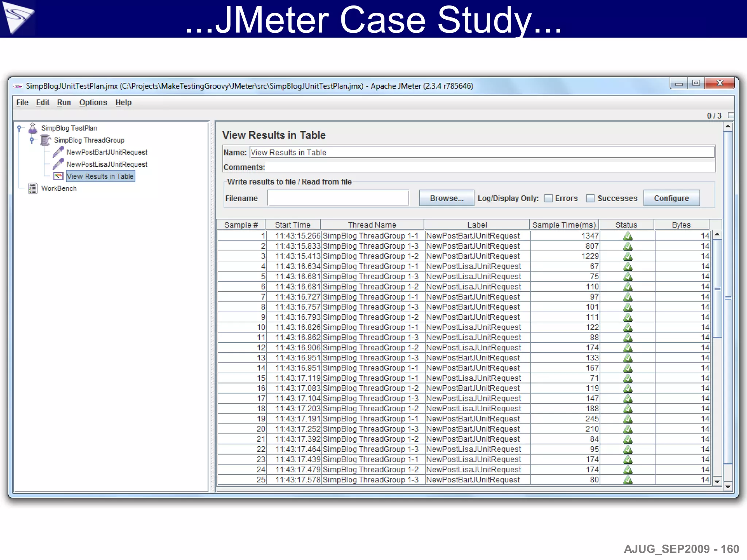Select NewPostLisaJUnitRequest in the tree
The image size is (747, 560).
pyautogui.click(x=107, y=164)
